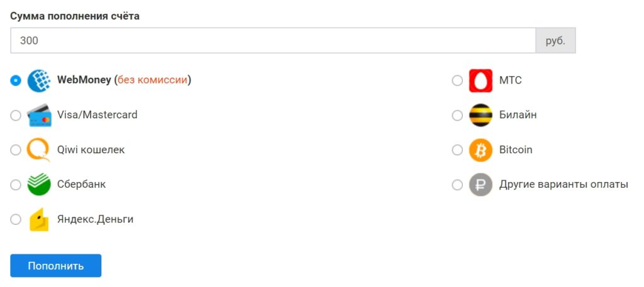Pick the Сбербанк radio button

16,185
